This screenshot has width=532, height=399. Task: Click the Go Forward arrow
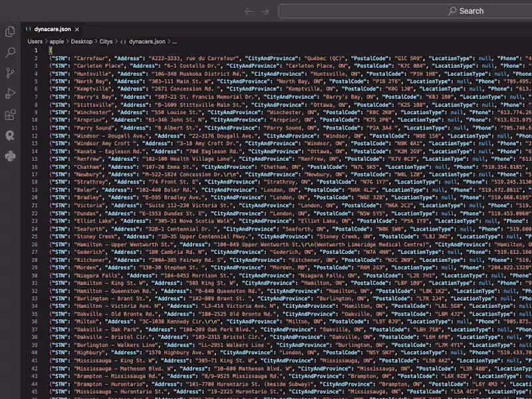click(265, 11)
